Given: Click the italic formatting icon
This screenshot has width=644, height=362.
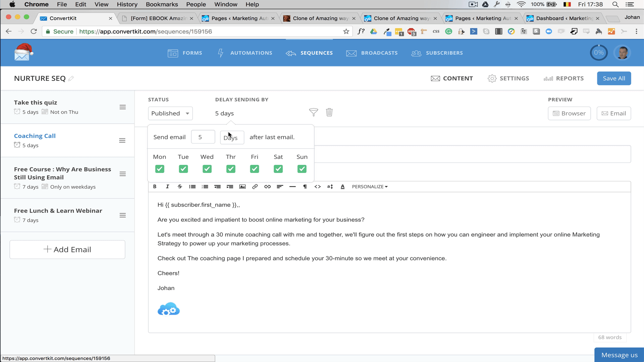Looking at the screenshot, I should (167, 186).
